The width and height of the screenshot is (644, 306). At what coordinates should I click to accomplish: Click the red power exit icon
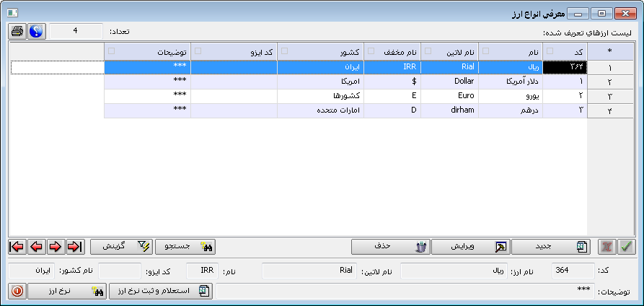17,291
